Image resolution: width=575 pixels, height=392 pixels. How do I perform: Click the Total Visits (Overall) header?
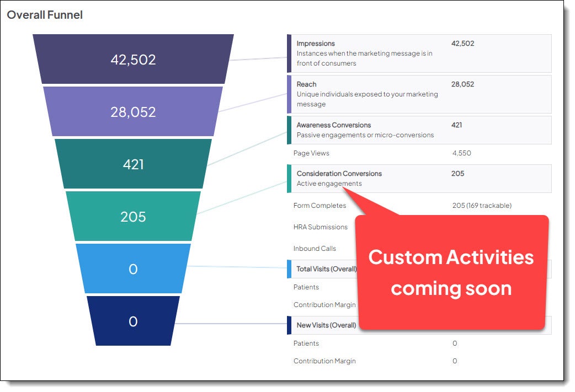click(x=326, y=269)
